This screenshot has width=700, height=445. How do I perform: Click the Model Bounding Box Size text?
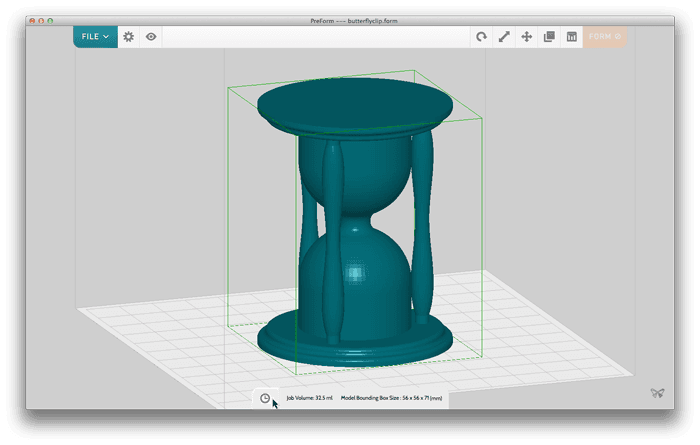390,398
